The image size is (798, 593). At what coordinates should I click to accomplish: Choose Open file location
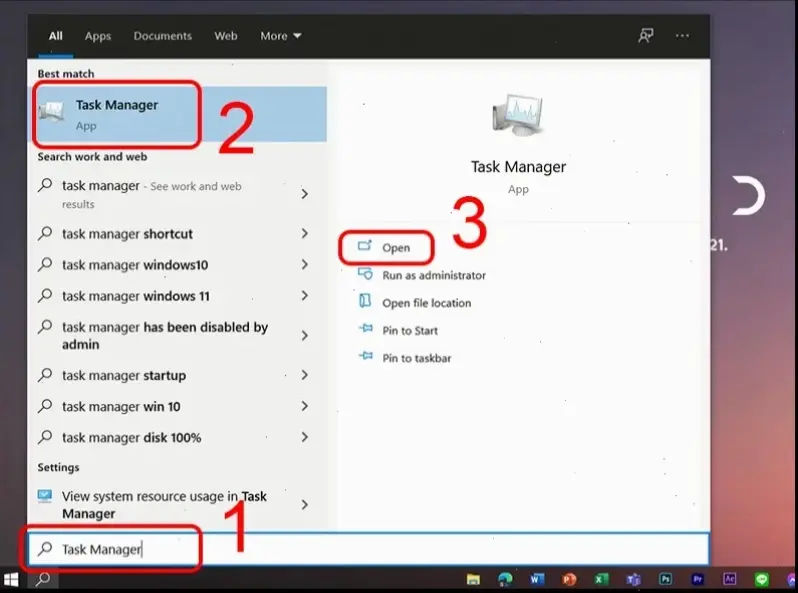[426, 303]
